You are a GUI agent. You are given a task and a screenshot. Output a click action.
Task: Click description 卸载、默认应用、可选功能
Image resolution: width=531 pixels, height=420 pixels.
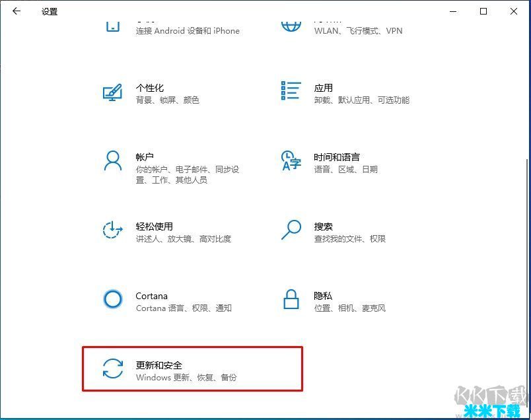pos(362,100)
